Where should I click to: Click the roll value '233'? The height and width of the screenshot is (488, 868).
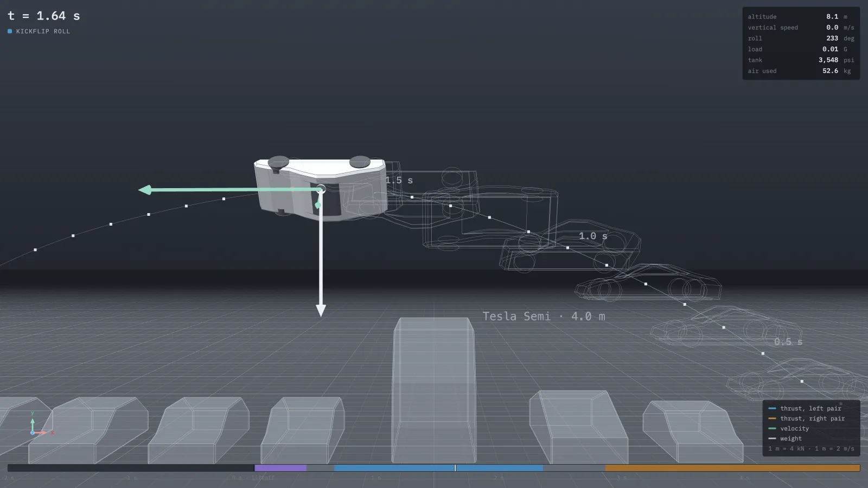832,38
